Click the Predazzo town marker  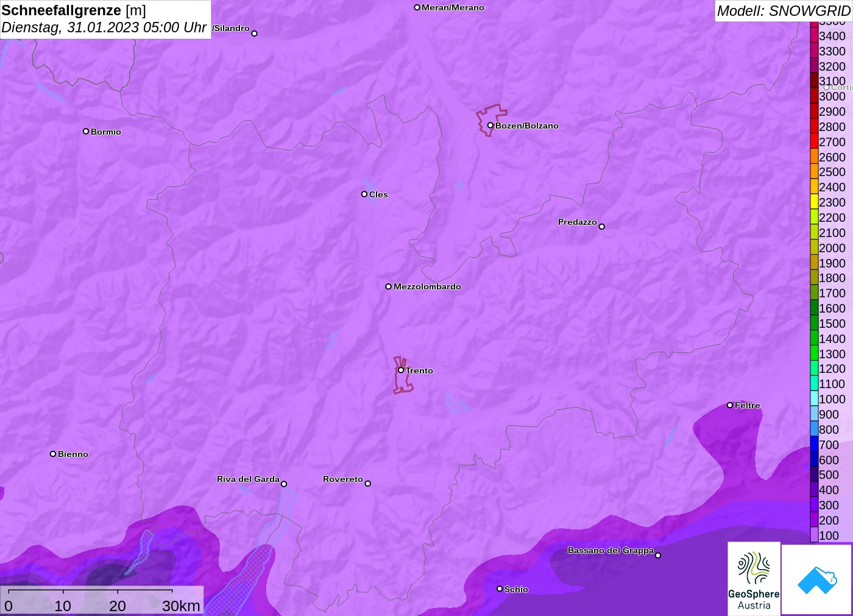[601, 227]
